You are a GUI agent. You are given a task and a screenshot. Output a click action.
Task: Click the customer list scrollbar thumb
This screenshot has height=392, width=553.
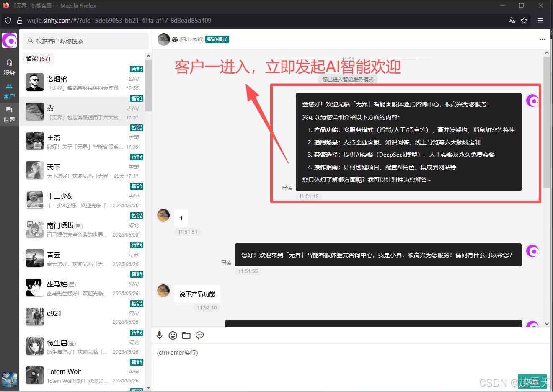(x=148, y=86)
